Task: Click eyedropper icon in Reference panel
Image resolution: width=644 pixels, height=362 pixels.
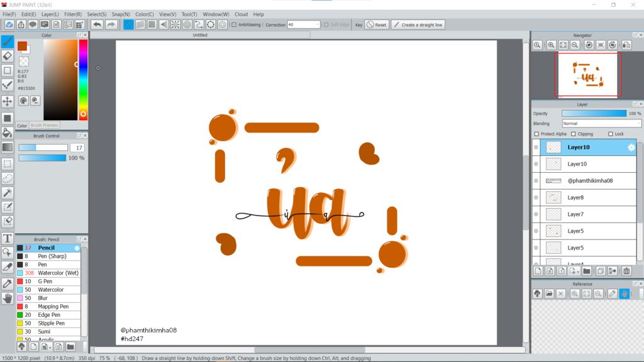Action: (x=613, y=293)
